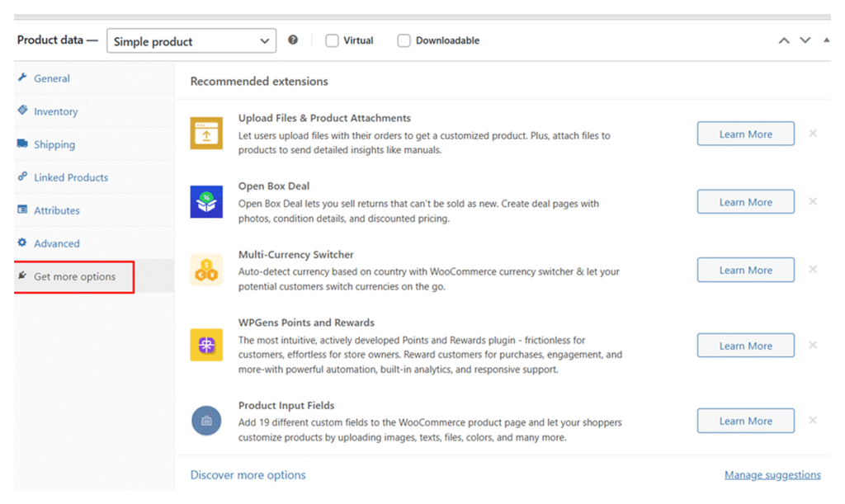Click Learn More for Multi-Currency Switcher
The width and height of the screenshot is (845, 504).
click(745, 270)
